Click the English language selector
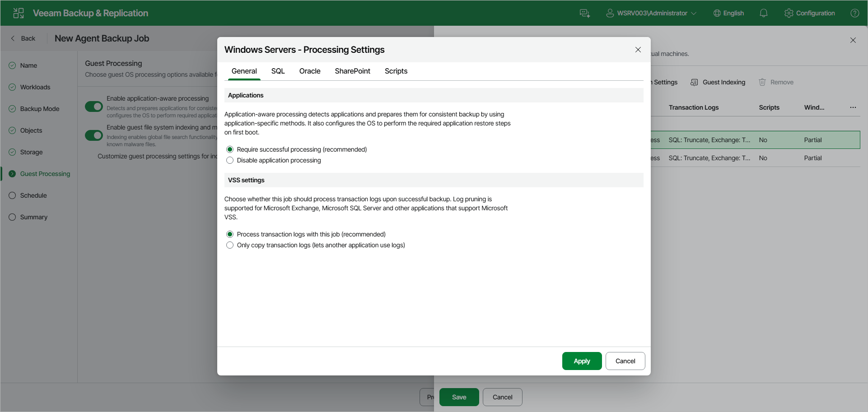 728,13
